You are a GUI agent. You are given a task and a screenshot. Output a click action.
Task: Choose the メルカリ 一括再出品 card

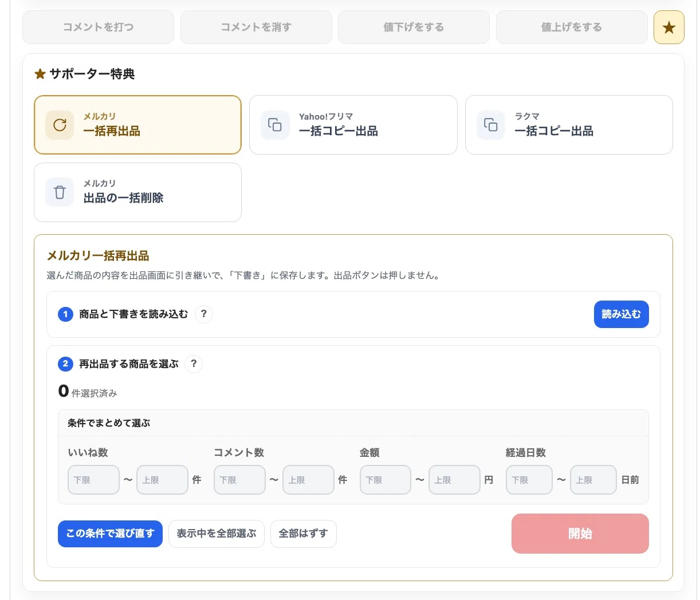[x=137, y=125]
